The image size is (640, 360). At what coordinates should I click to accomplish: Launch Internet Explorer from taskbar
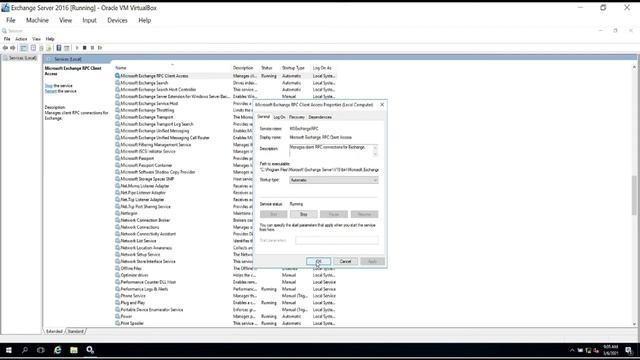[x=58, y=350]
